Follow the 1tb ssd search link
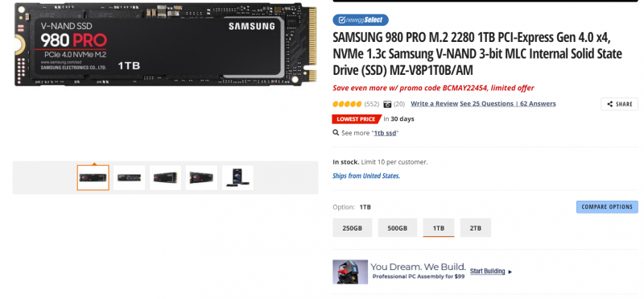 coord(385,133)
